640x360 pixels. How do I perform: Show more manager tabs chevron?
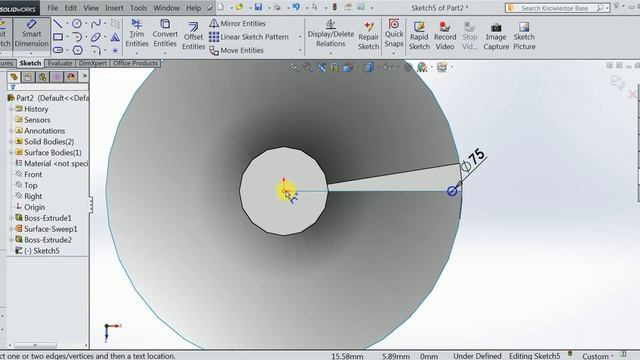click(x=84, y=76)
